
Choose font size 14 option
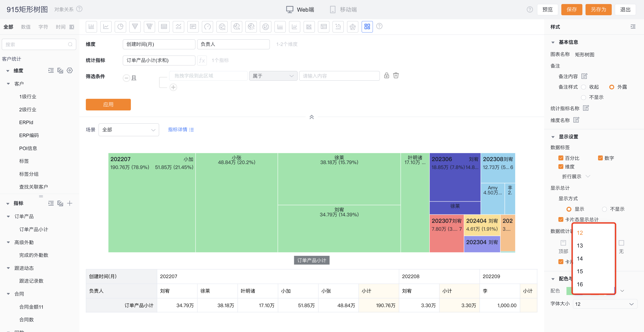594,259
